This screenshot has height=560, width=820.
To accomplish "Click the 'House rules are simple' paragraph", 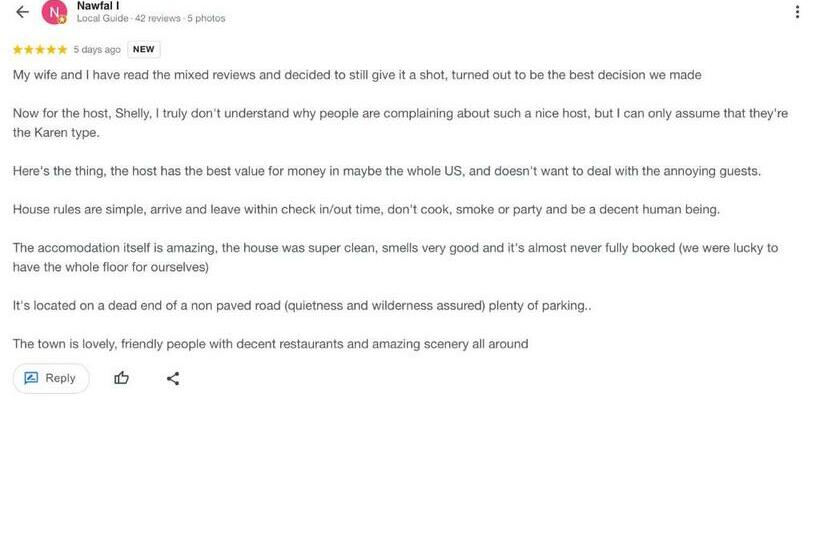I will (366, 209).
